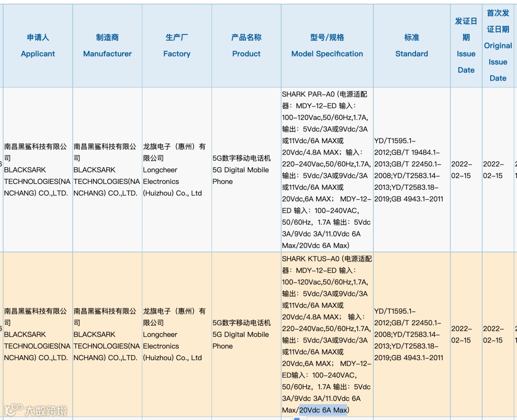The width and height of the screenshot is (517, 420).
Task: Click the highlighted 20Vdc 6A Max text
Action: [323, 410]
